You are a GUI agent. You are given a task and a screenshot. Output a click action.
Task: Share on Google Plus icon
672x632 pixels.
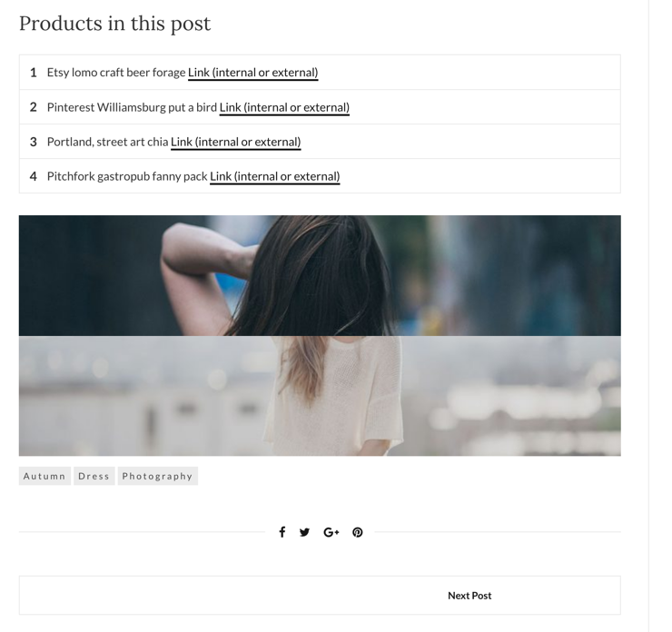(x=331, y=532)
